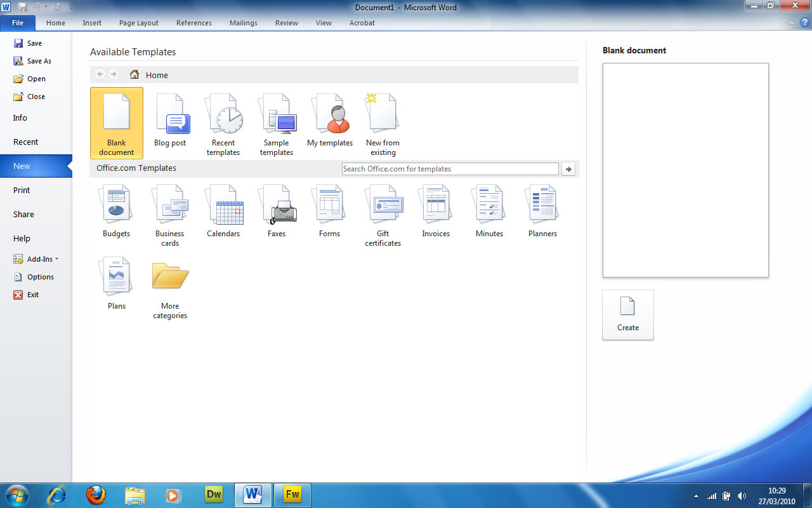Screen dimensions: 812x508
Task: Start the template search arrow button
Action: point(568,169)
